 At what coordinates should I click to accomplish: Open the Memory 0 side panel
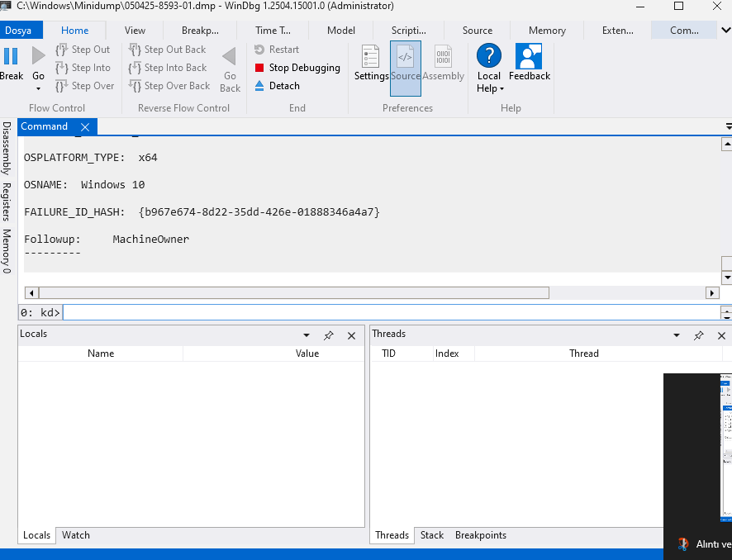click(7, 251)
